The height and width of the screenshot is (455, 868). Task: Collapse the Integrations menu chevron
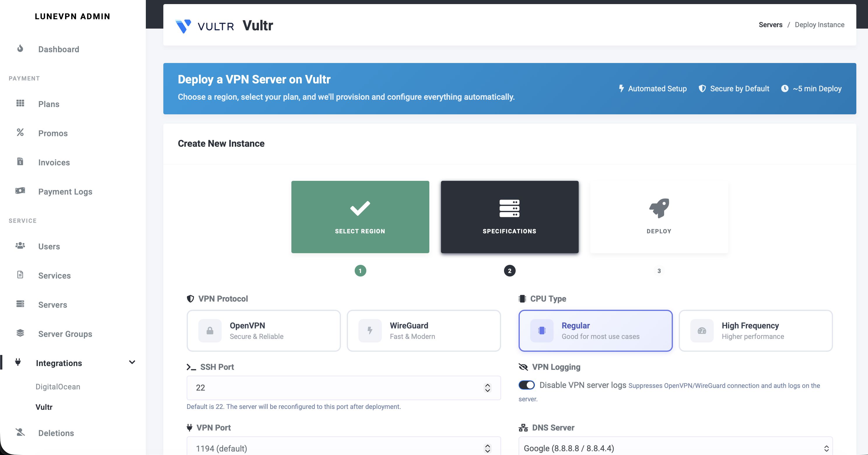(132, 362)
